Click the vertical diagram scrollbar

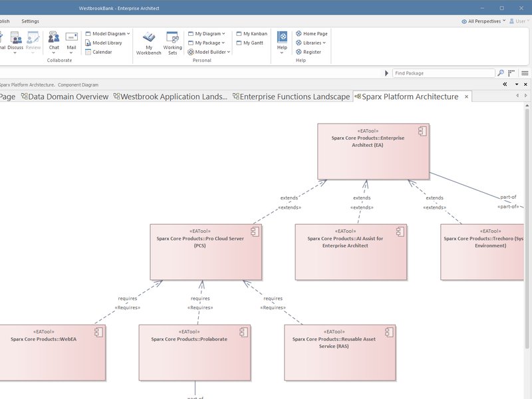[527, 227]
